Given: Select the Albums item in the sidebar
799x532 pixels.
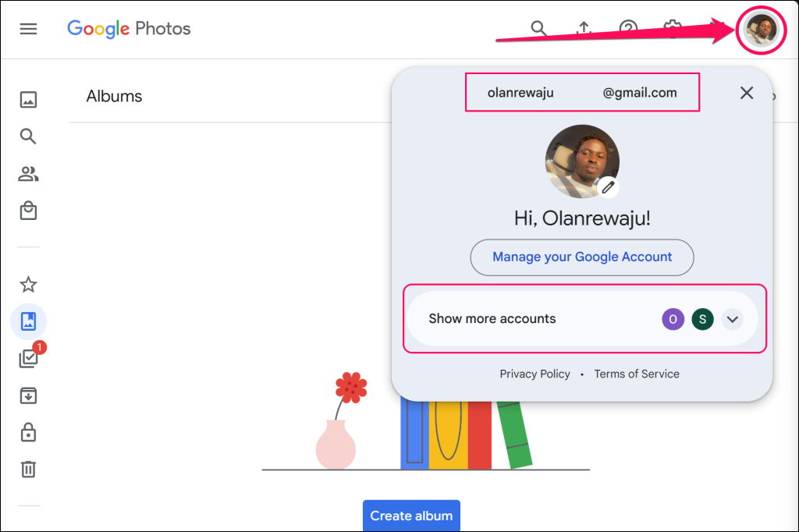Looking at the screenshot, I should pyautogui.click(x=28, y=321).
